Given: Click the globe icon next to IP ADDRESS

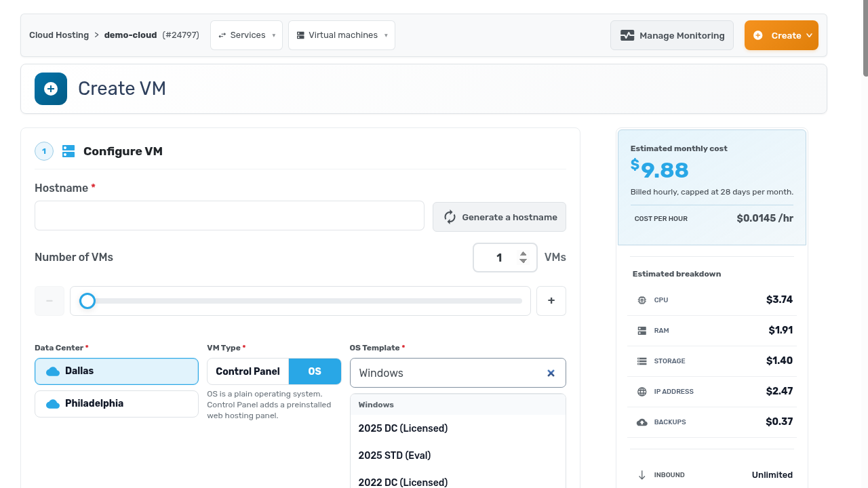Looking at the screenshot, I should 642,392.
